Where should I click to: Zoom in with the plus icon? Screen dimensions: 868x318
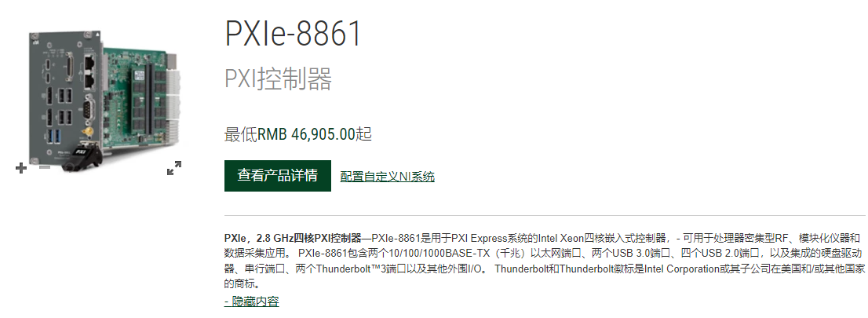[x=21, y=167]
